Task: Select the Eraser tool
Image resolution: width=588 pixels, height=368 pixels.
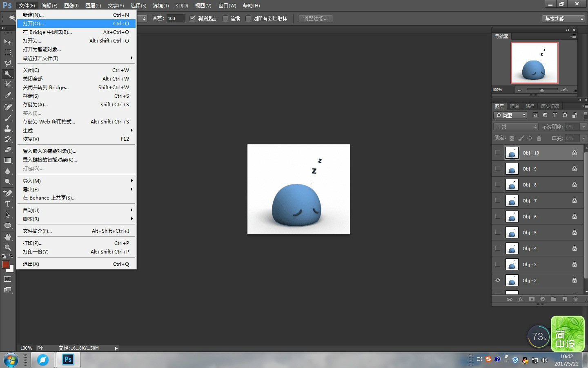Action: pyautogui.click(x=8, y=150)
